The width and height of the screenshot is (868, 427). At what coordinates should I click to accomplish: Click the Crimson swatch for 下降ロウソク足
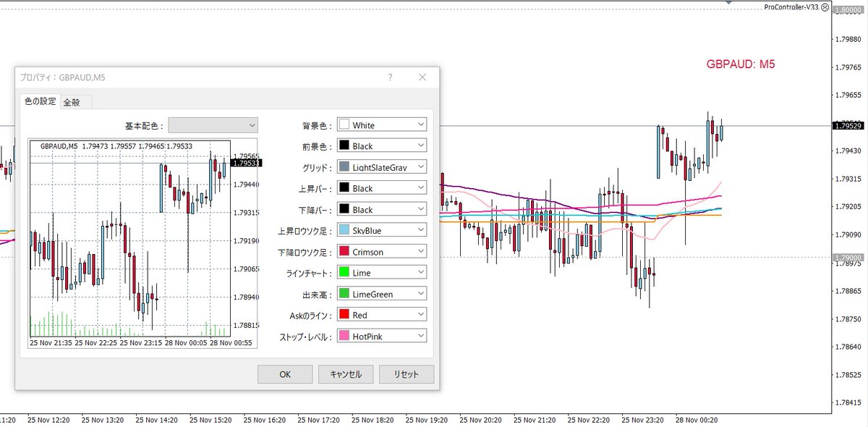click(x=344, y=251)
